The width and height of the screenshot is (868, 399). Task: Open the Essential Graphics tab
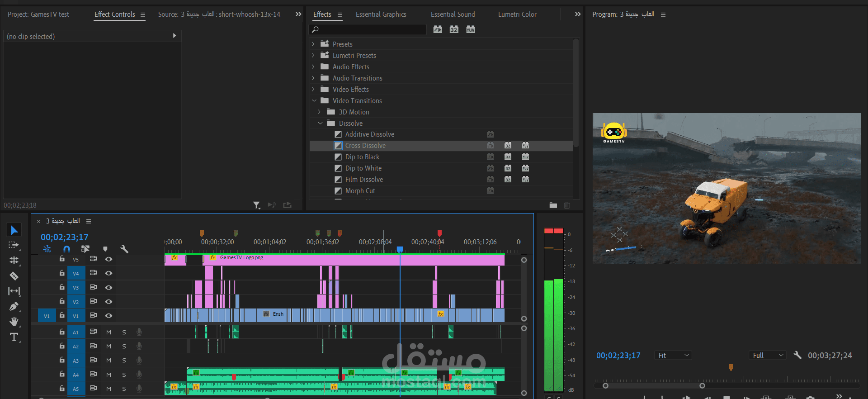[381, 14]
